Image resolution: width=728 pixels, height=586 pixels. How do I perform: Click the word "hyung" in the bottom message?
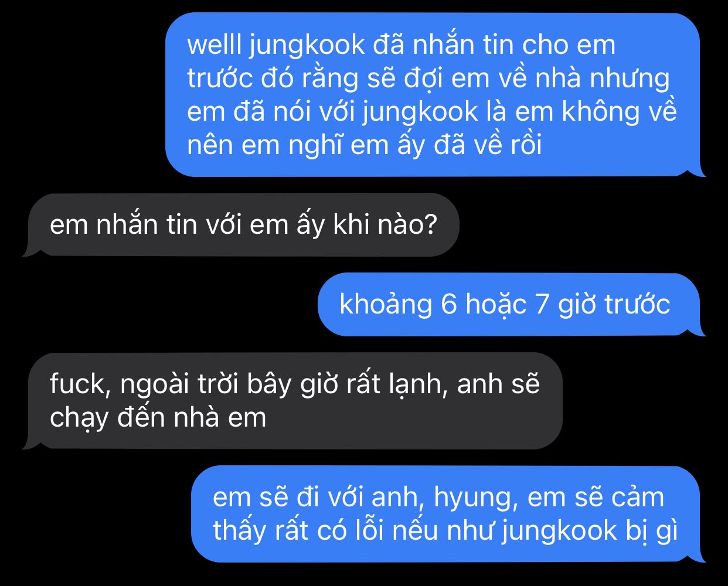click(476, 498)
